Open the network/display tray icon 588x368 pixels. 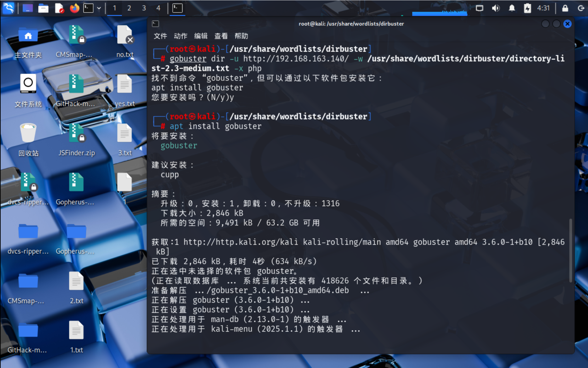tap(479, 8)
